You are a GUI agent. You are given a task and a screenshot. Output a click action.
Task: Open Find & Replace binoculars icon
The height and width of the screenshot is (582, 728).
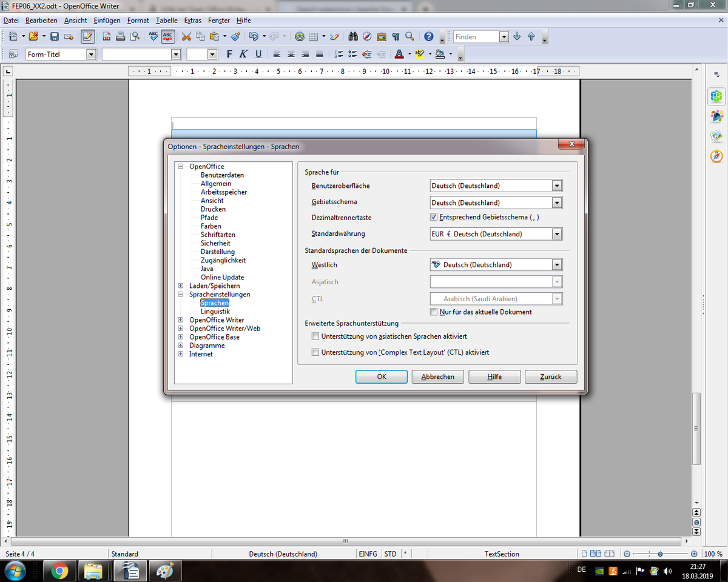353,36
